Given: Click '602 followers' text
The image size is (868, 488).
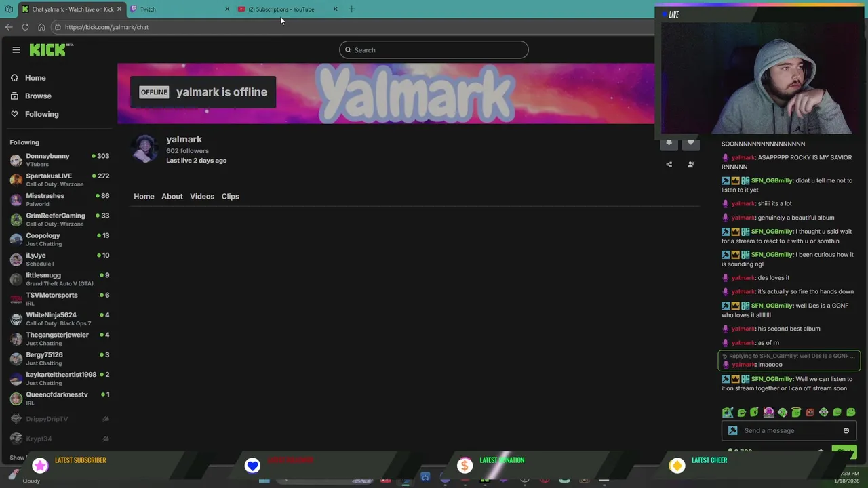Looking at the screenshot, I should 188,151.
